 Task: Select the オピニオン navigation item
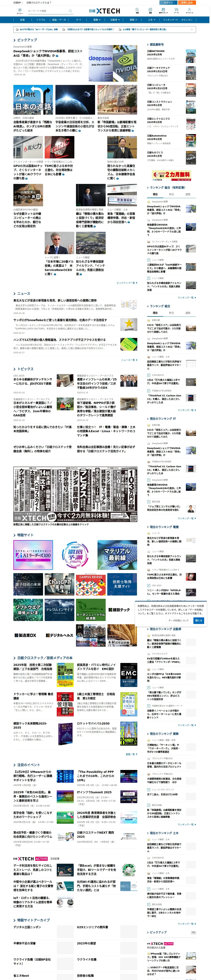click(x=187, y=20)
